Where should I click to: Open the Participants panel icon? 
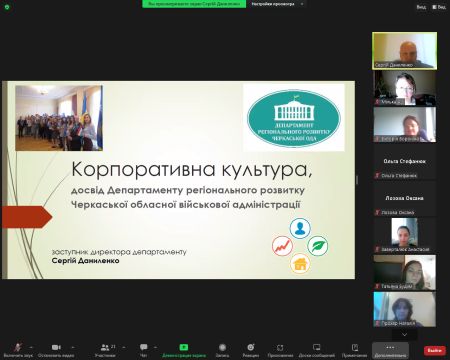pyautogui.click(x=105, y=347)
